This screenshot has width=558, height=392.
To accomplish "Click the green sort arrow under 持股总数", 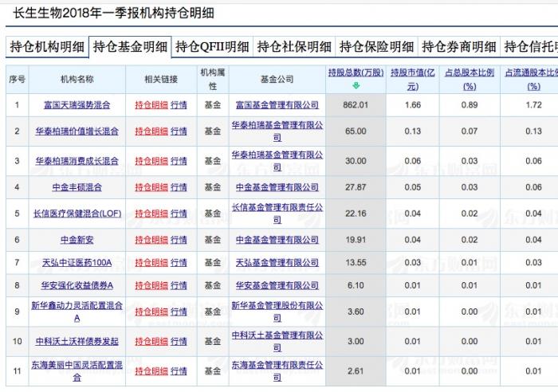I will click(356, 86).
